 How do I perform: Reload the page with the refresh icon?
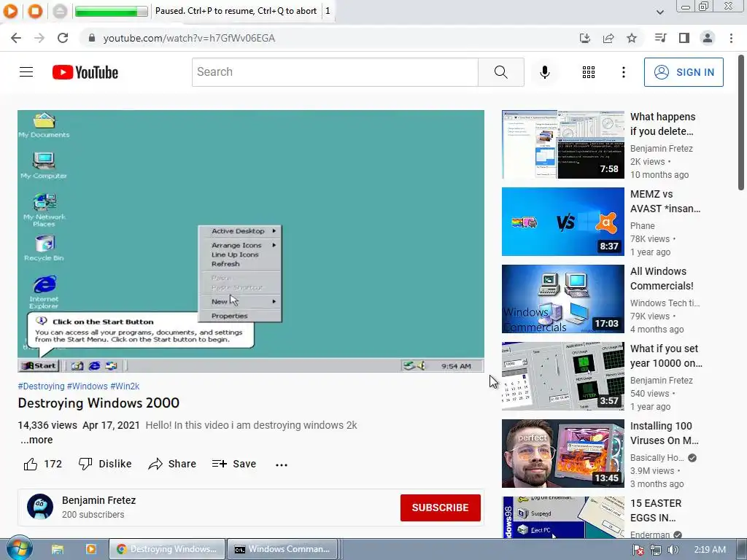(x=63, y=38)
